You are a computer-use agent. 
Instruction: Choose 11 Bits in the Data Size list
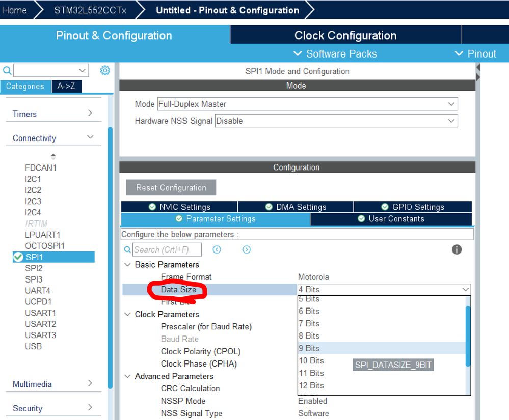click(382, 373)
